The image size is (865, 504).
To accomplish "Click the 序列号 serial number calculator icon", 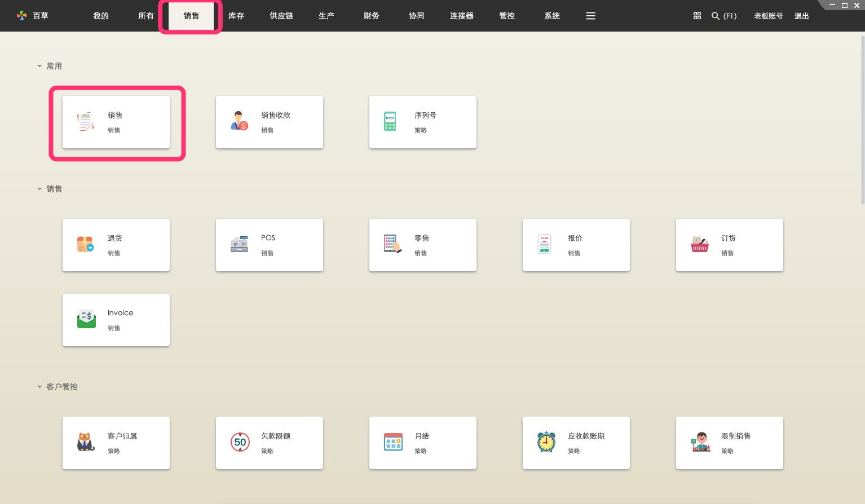I will pos(390,122).
